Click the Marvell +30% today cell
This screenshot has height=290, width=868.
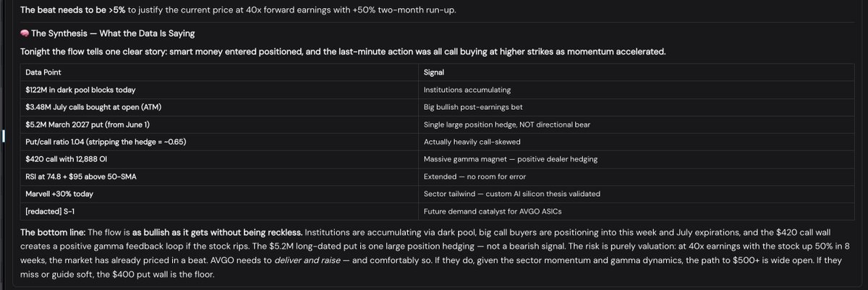(220, 194)
